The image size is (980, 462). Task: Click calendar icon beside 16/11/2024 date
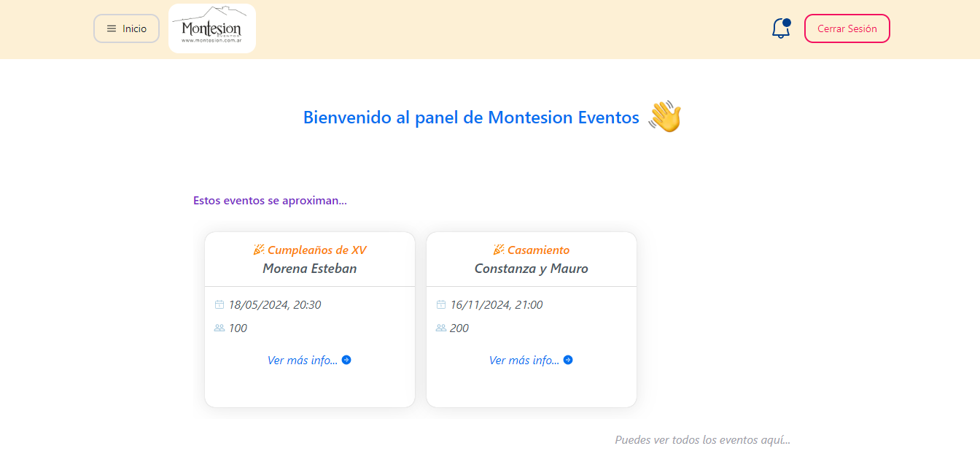point(441,304)
